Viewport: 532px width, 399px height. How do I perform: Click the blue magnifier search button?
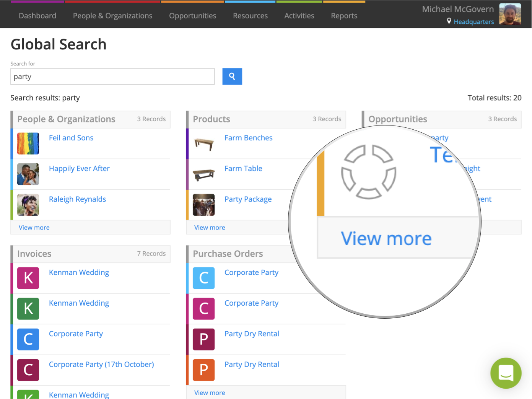coord(232,77)
